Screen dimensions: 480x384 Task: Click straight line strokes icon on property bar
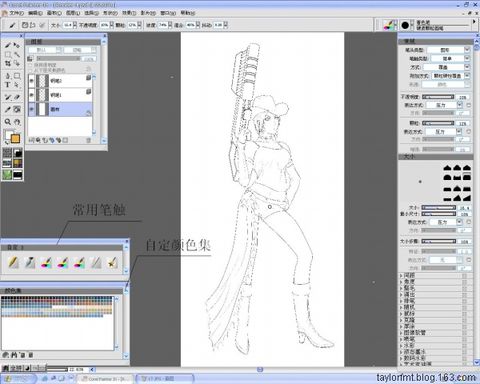[33, 25]
